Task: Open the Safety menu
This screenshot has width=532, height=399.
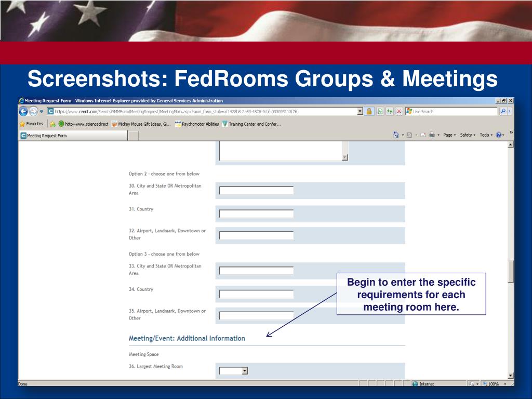Action: [468, 135]
